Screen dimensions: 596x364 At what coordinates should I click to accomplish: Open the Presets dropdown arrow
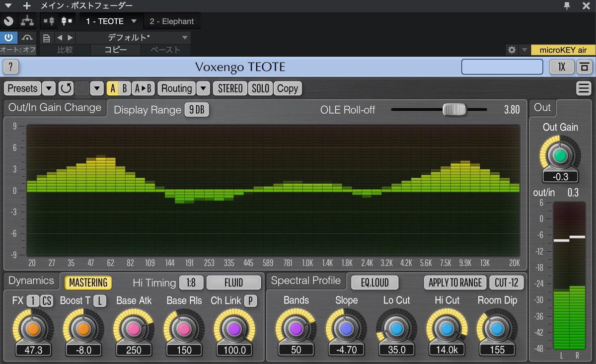point(49,88)
